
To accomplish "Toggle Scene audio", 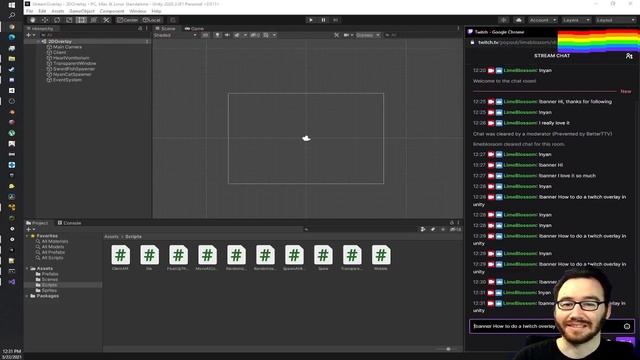I will pyautogui.click(x=227, y=35).
